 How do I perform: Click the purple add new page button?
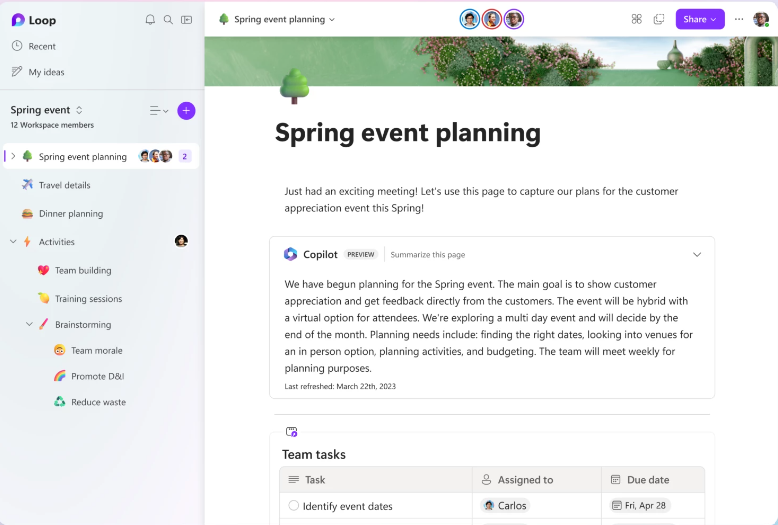pyautogui.click(x=186, y=111)
